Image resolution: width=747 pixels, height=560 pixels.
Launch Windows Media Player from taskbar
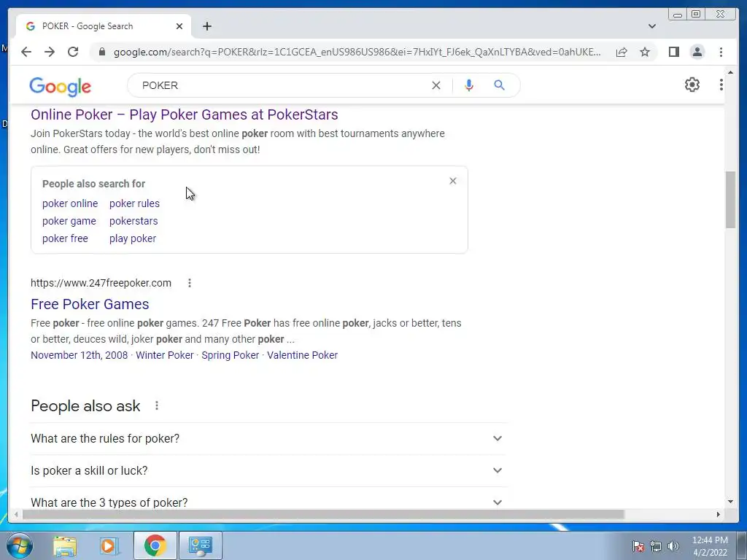[109, 545]
